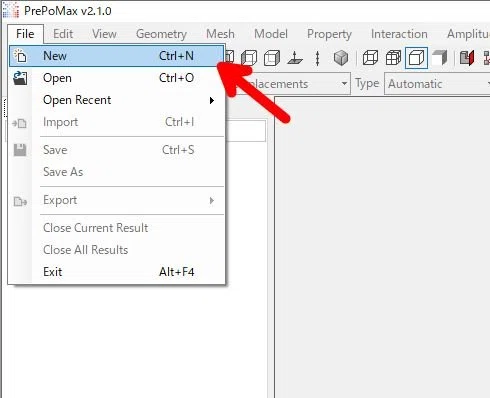Click the Save menu entry
The image size is (490, 398).
[116, 150]
